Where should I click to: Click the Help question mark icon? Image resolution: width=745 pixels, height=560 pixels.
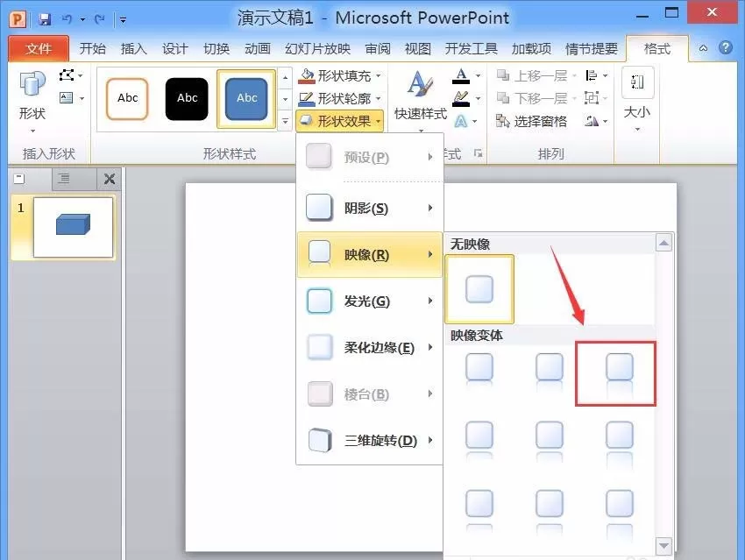pos(725,47)
